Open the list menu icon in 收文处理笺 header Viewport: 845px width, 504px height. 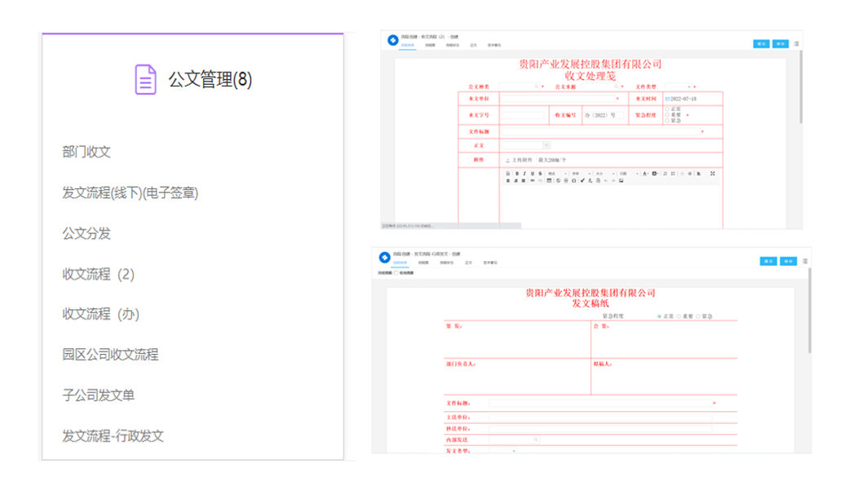(797, 44)
